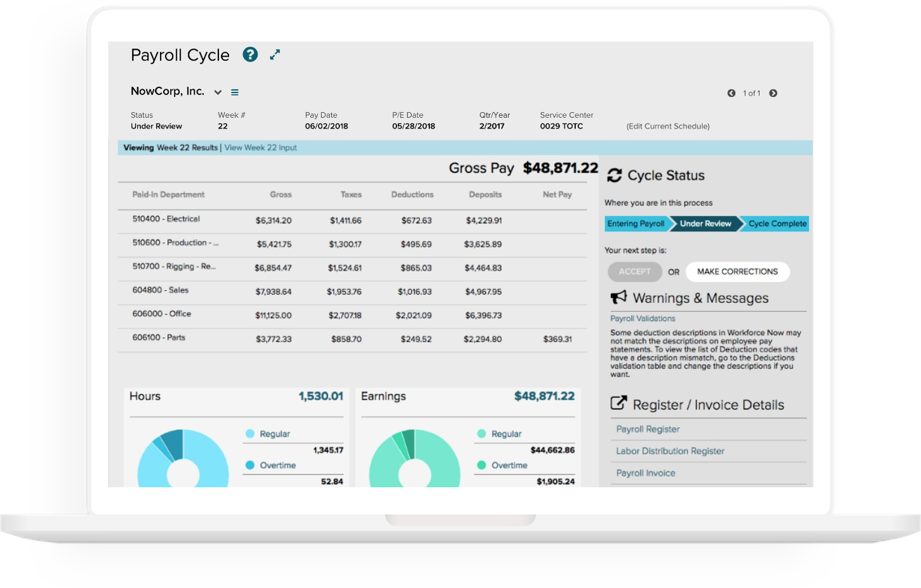Image resolution: width=921 pixels, height=588 pixels.
Task: Go to next page with right arrow
Action: (773, 93)
